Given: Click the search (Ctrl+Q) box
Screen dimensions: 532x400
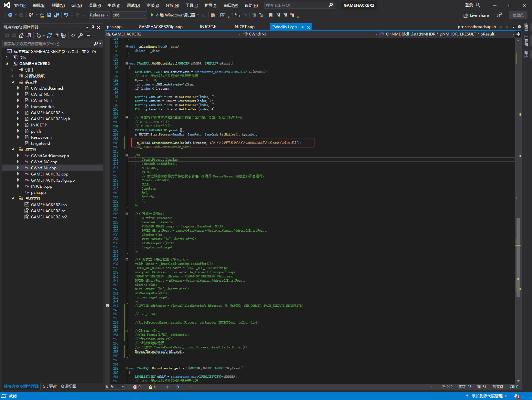Looking at the screenshot, I should pyautogui.click(x=299, y=5).
